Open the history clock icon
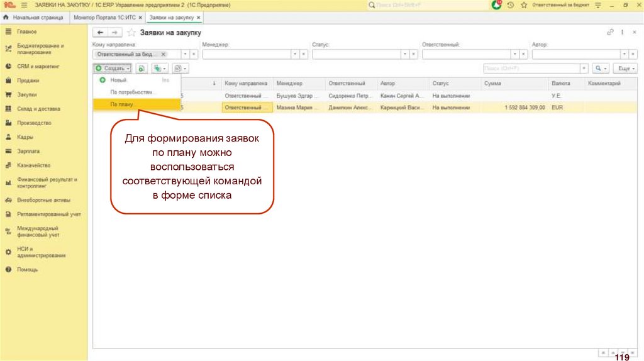The image size is (644, 361). (x=511, y=5)
